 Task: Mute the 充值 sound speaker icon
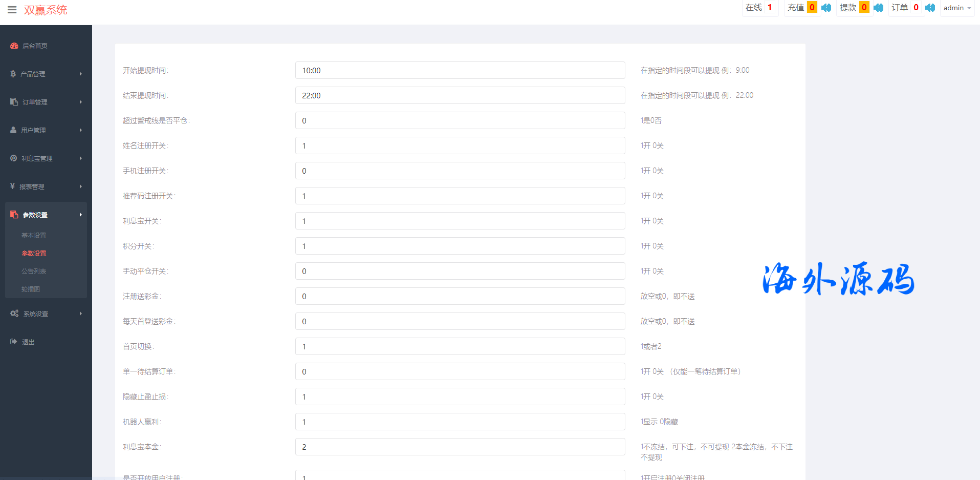pyautogui.click(x=826, y=8)
